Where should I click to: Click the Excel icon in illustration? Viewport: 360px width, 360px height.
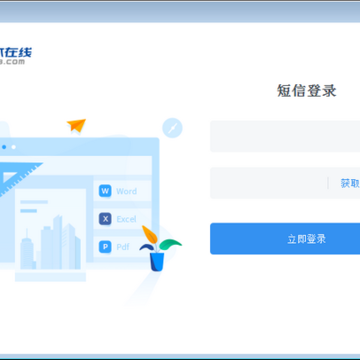point(105,219)
